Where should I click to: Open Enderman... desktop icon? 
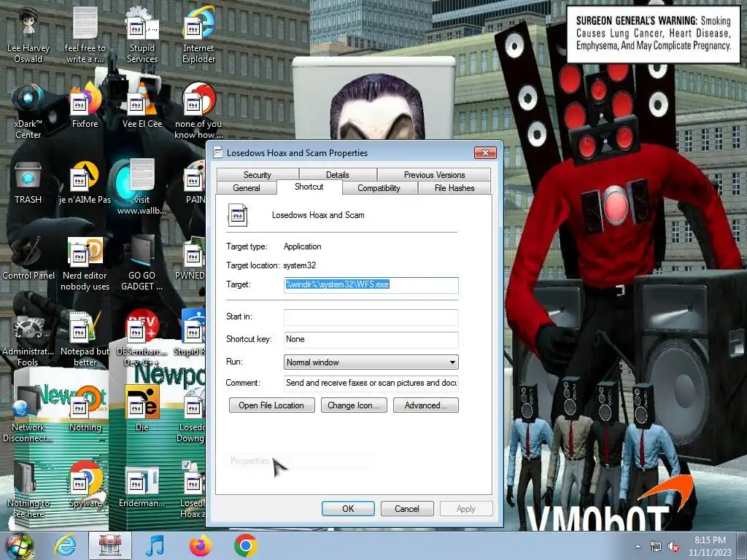point(142,486)
